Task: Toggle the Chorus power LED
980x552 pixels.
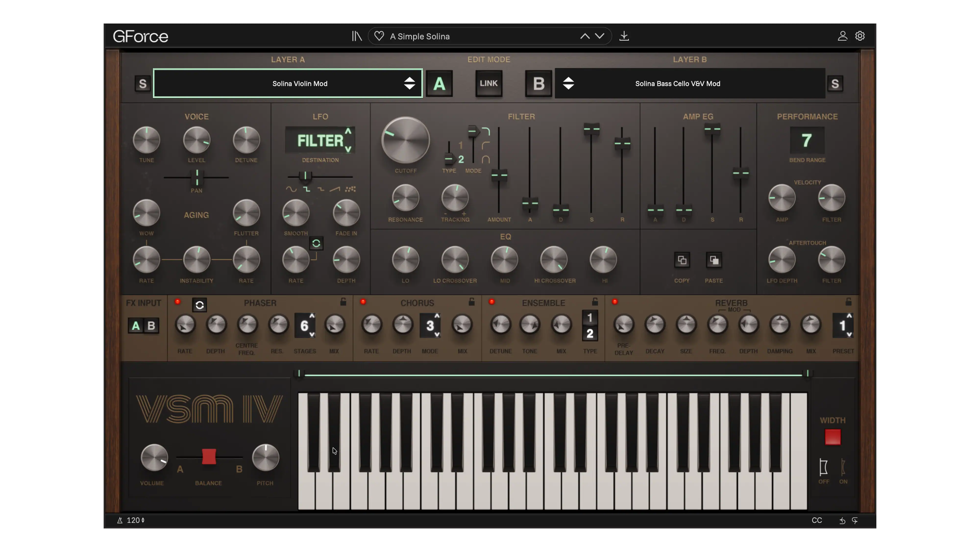Action: [x=363, y=302]
